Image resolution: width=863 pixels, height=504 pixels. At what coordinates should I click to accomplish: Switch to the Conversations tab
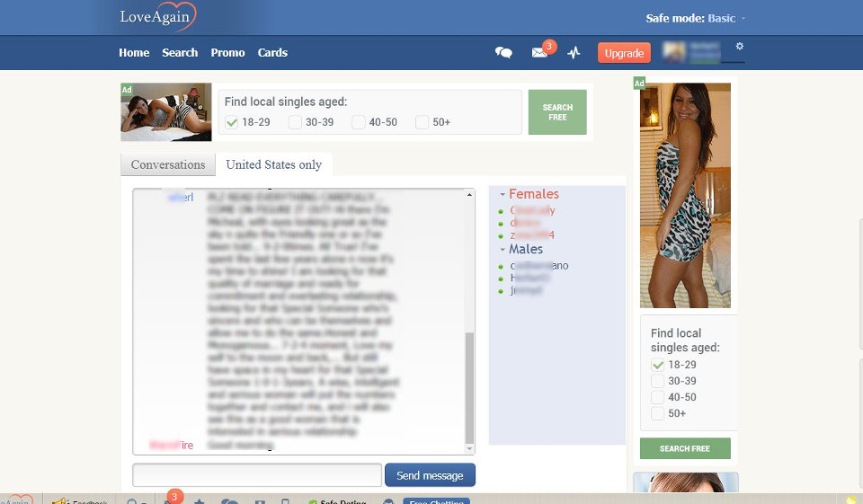coord(168,164)
